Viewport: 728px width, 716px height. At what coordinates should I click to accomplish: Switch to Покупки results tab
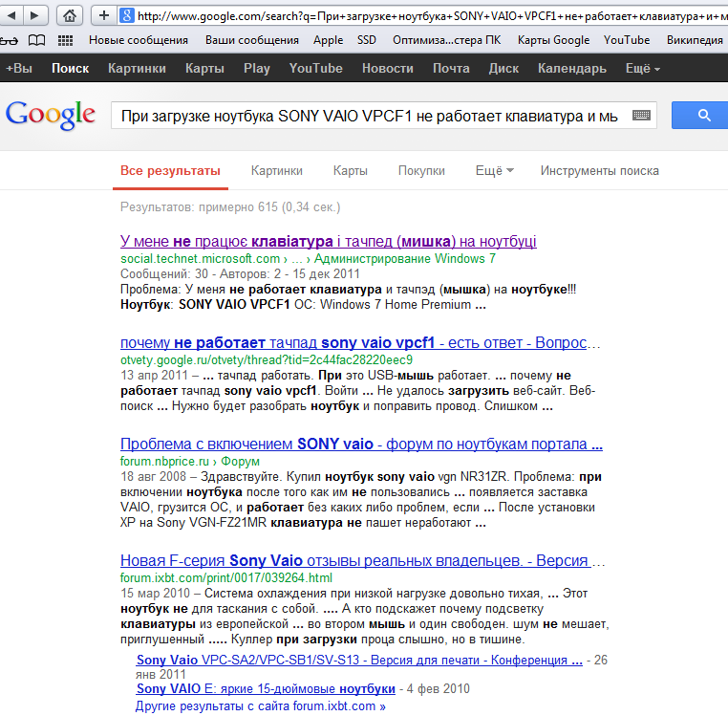tap(421, 171)
